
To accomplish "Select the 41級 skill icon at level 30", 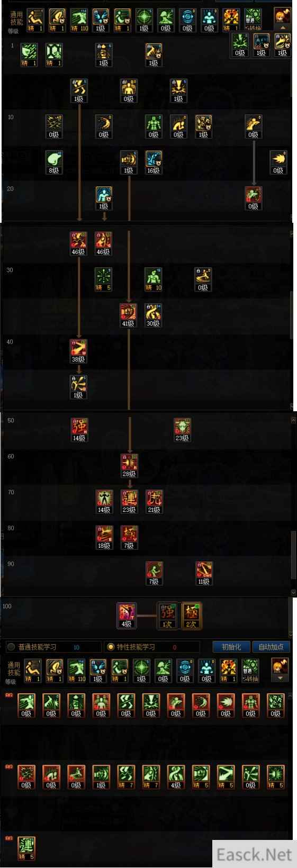I will click(x=129, y=315).
